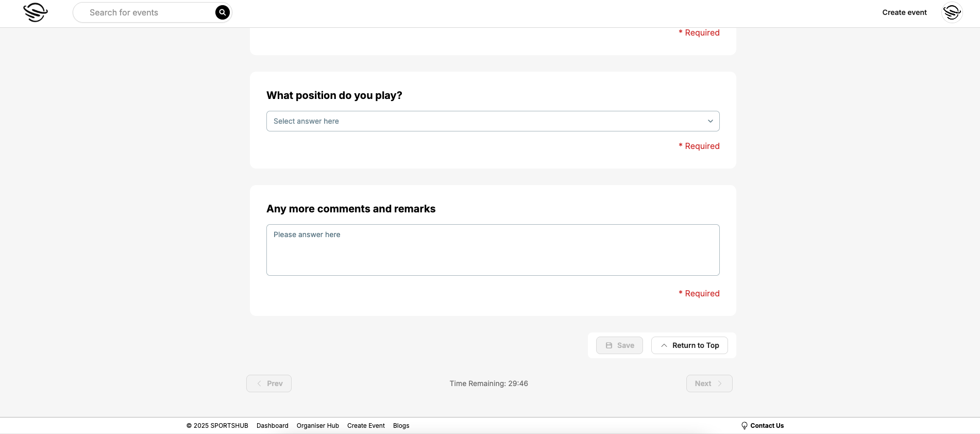Click "Create event" in the header
This screenshot has width=980, height=434.
point(904,12)
